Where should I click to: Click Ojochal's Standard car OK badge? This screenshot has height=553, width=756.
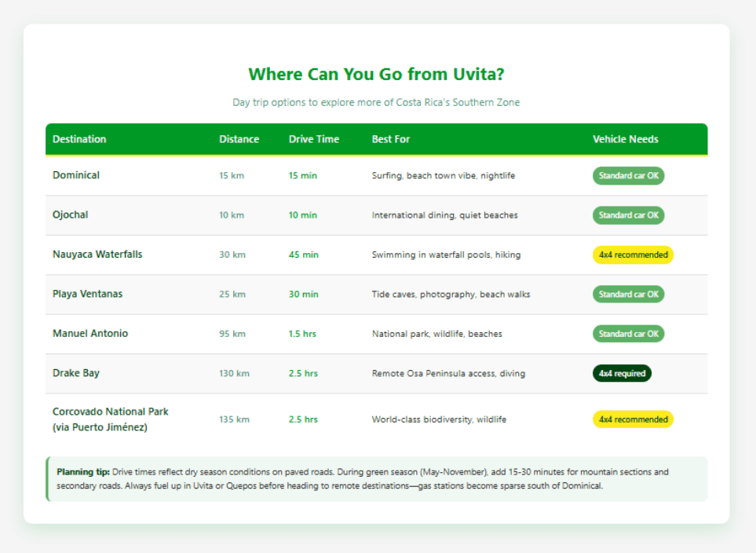tap(628, 215)
